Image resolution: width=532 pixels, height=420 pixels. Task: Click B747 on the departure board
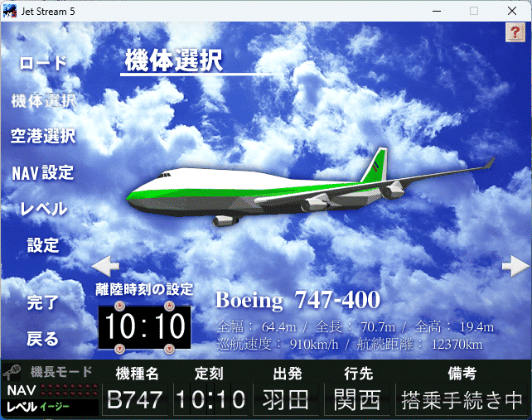click(135, 399)
